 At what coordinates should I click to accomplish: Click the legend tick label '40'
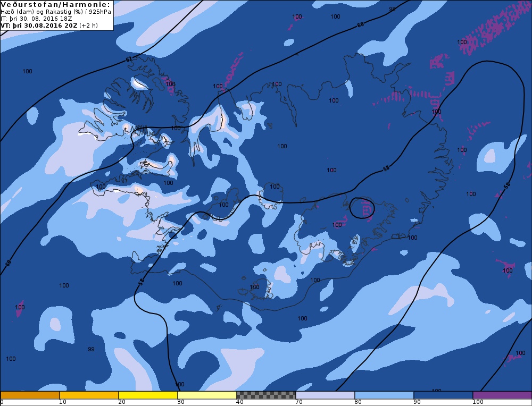(239, 402)
